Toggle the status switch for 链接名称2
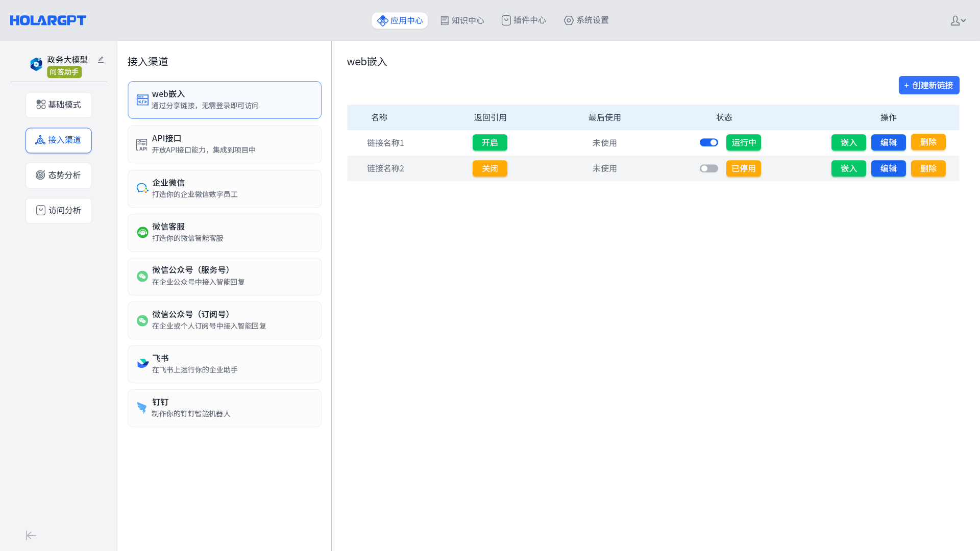 point(709,168)
